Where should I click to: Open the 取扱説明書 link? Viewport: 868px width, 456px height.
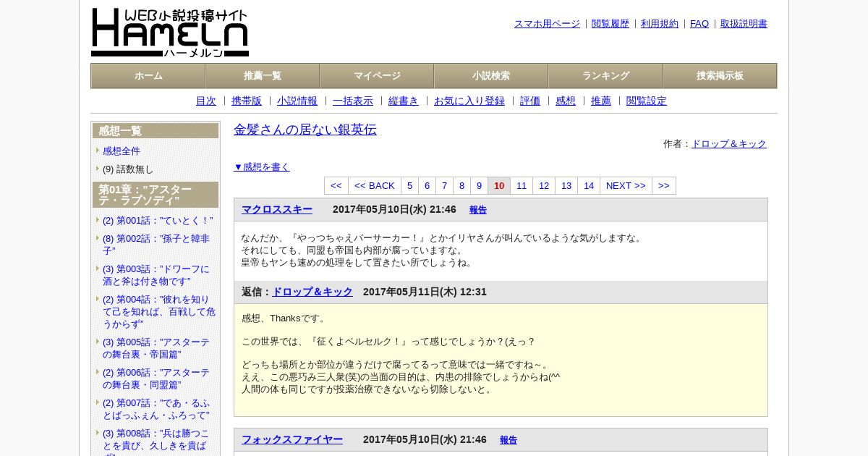744,24
